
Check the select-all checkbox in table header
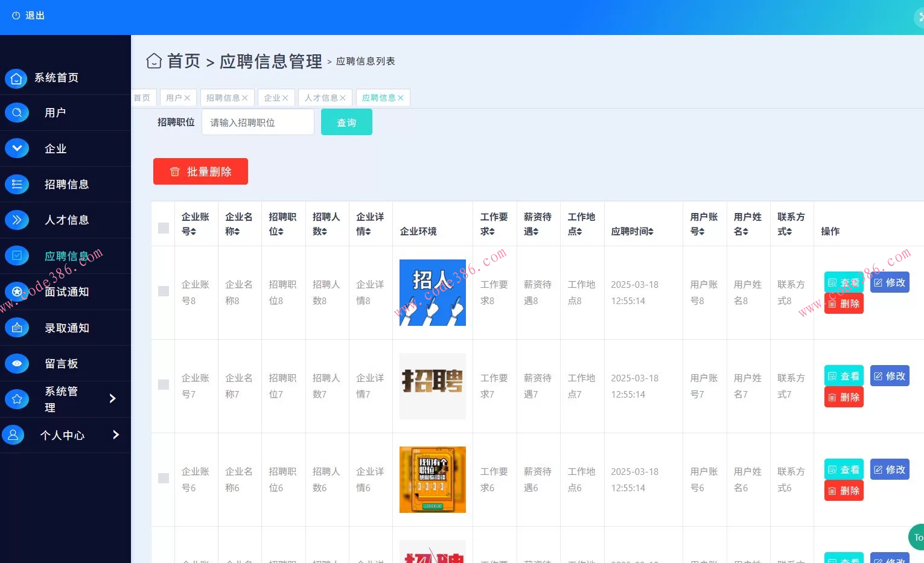[x=163, y=228]
